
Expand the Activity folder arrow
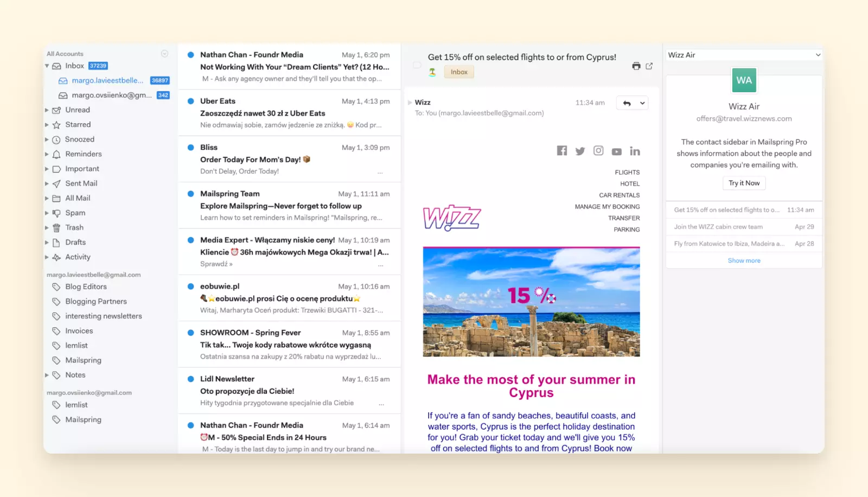pyautogui.click(x=47, y=257)
